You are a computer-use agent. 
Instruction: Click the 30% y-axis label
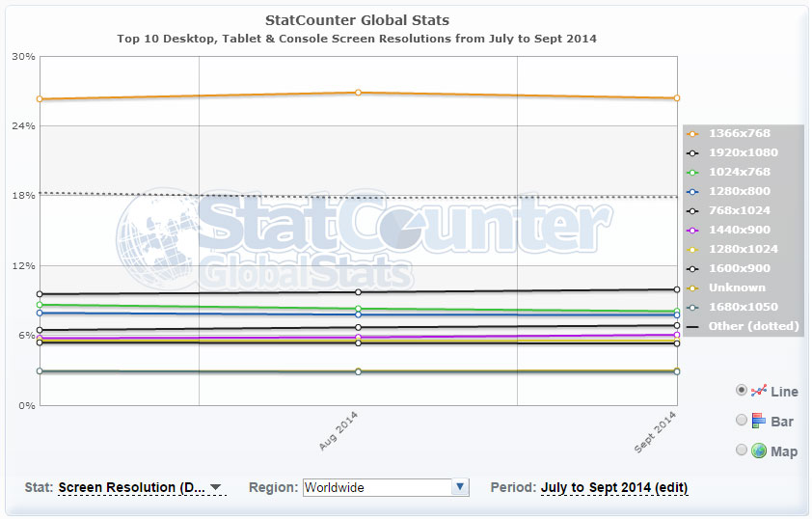pos(23,56)
